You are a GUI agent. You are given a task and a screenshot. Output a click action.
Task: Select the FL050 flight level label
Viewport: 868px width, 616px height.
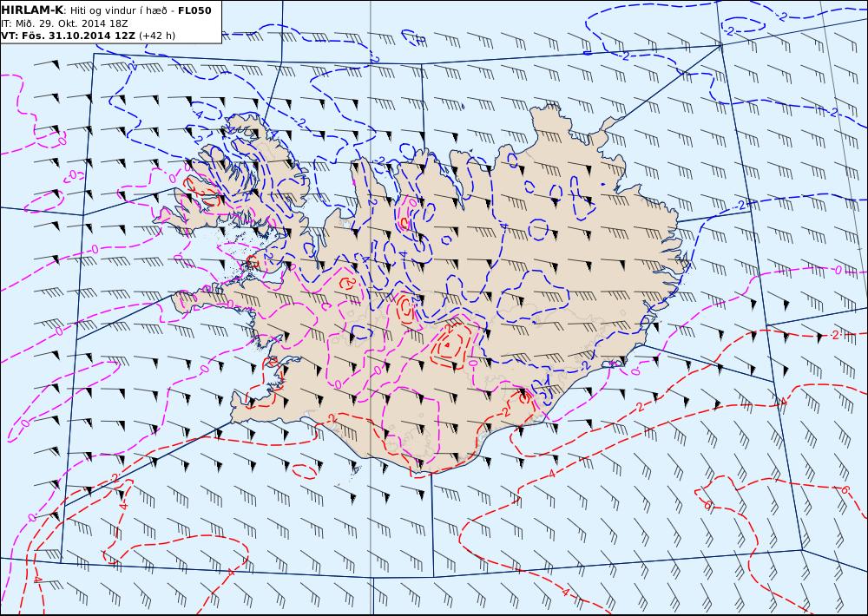(194, 10)
